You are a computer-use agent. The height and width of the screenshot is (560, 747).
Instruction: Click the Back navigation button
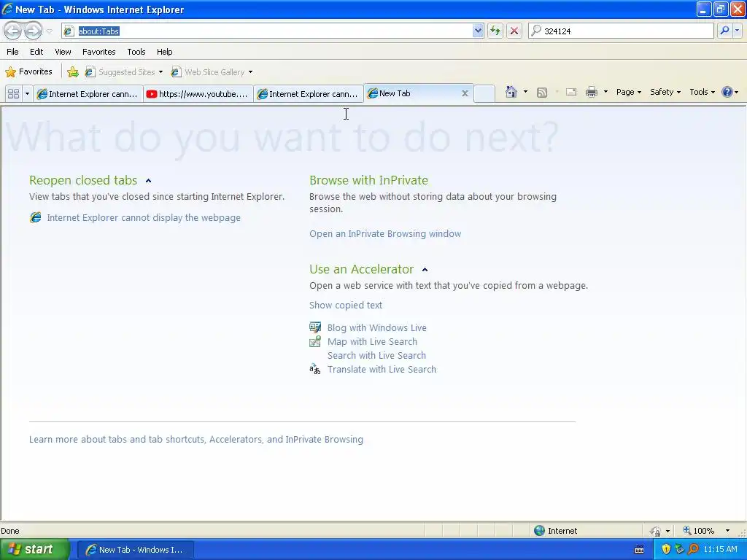[x=13, y=31]
